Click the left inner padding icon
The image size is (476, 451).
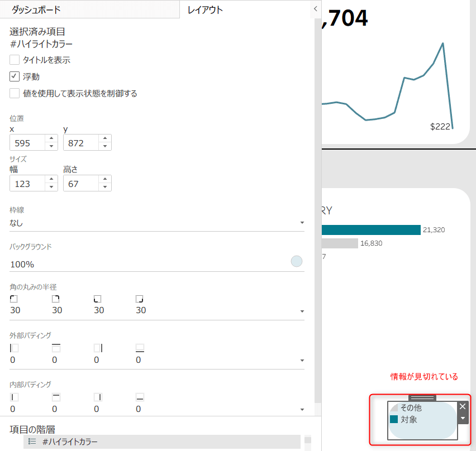[14, 397]
